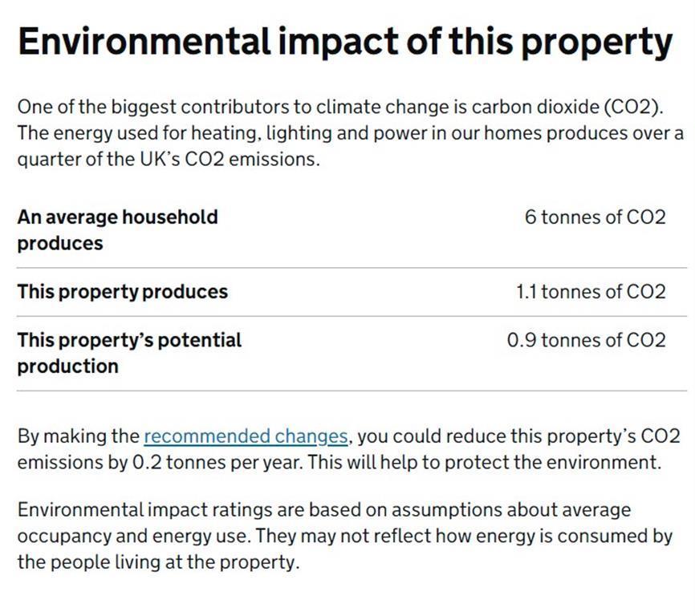Click the text 'the people living at the property'
The height and width of the screenshot is (616, 695).
coord(157,562)
